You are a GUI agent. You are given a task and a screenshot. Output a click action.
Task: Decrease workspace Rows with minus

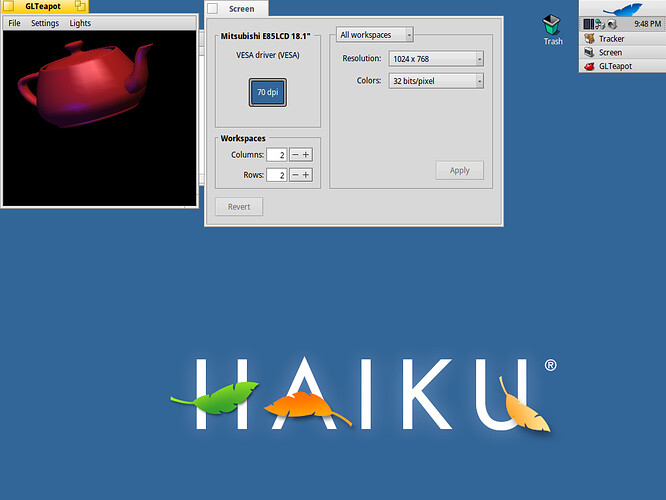pos(295,175)
